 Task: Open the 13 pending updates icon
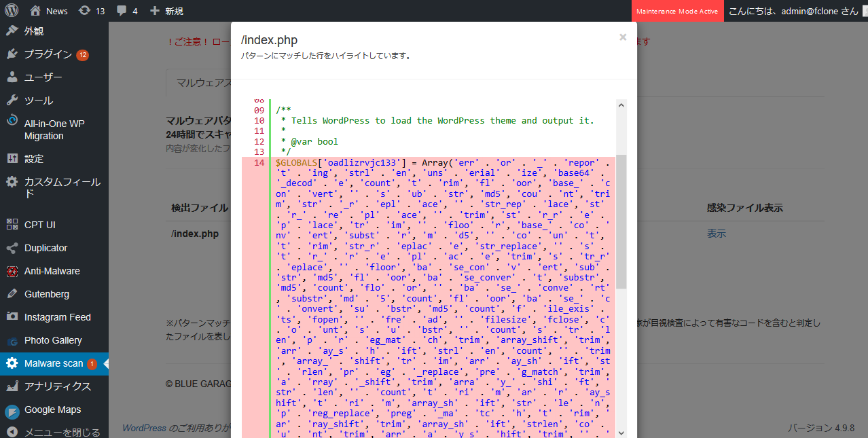pos(84,11)
